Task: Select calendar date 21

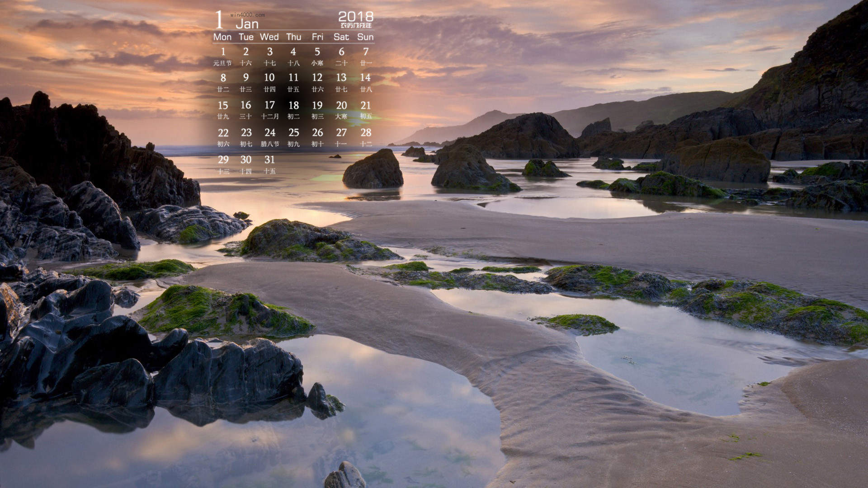Action: pos(366,105)
